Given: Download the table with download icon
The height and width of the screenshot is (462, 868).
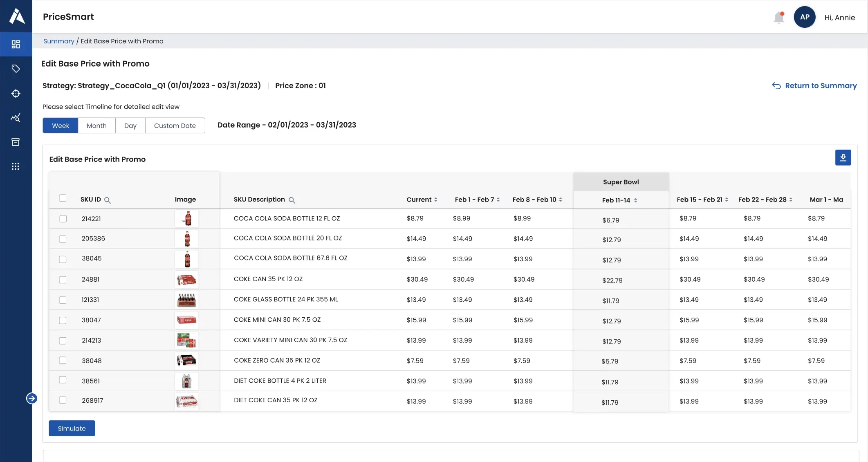Looking at the screenshot, I should (843, 157).
